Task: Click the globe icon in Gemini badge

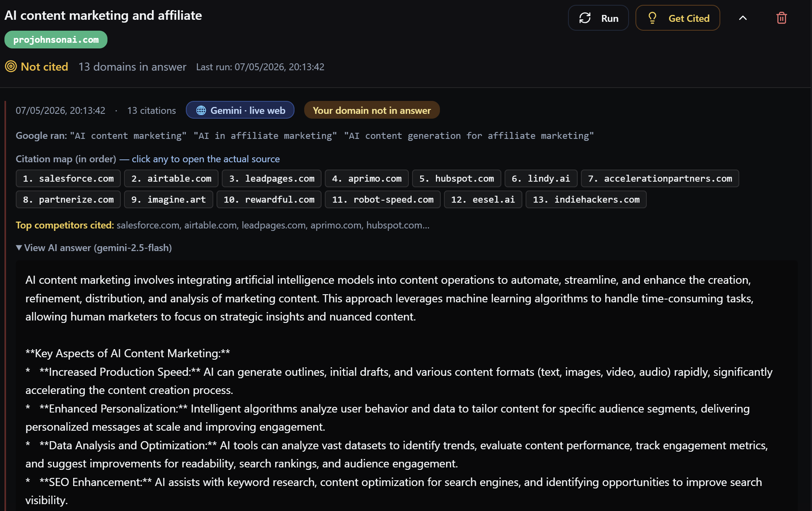Action: click(201, 110)
